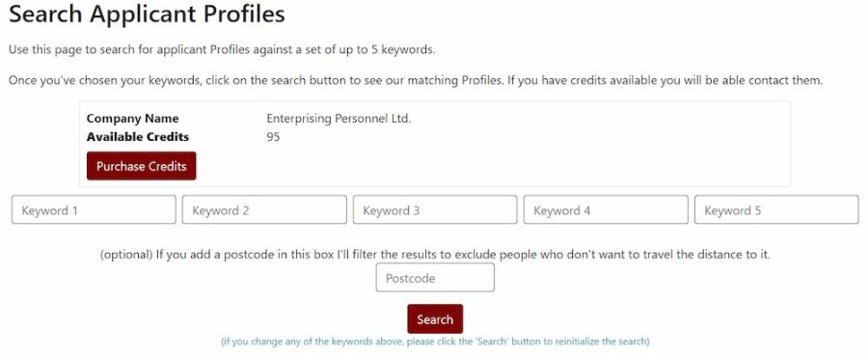The height and width of the screenshot is (357, 868).
Task: Open the Purchase Credits button
Action: (x=141, y=166)
